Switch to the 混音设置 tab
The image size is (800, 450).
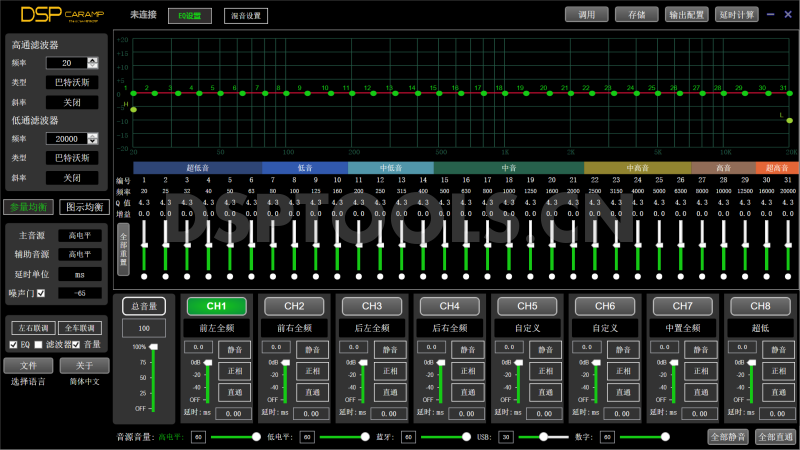(246, 16)
